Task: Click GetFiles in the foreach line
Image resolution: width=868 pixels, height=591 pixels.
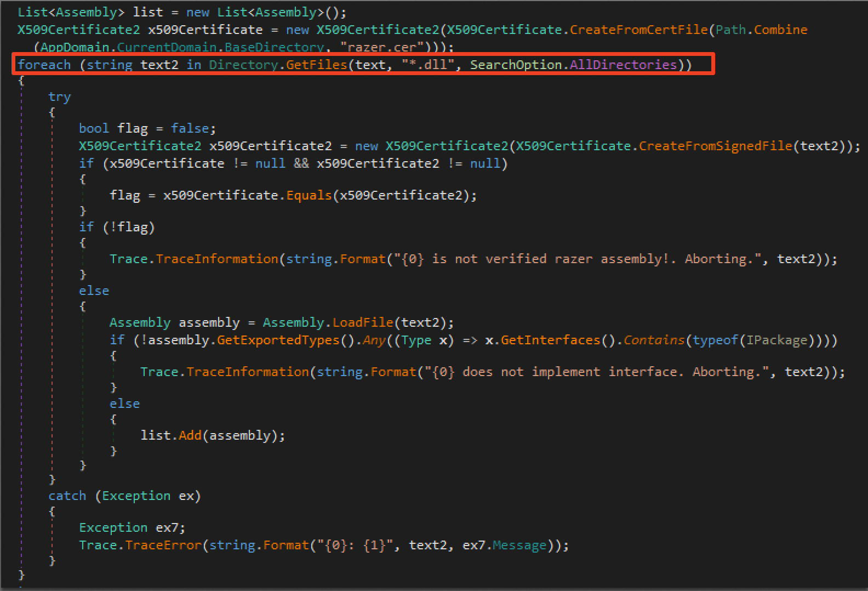Action: pos(317,65)
